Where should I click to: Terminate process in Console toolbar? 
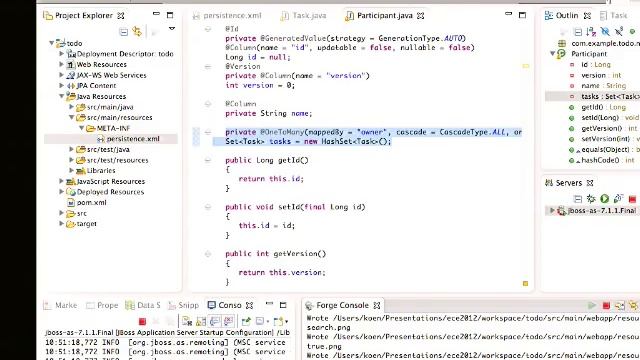[x=142, y=322]
